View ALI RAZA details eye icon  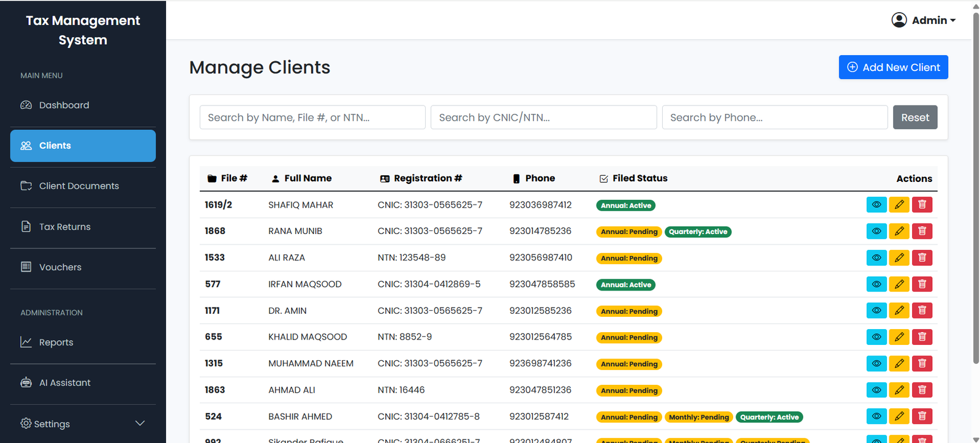pos(876,257)
